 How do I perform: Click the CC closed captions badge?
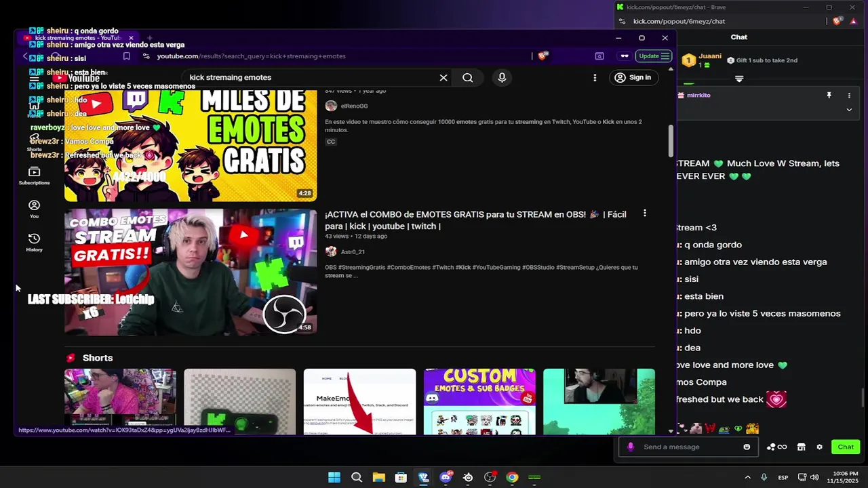coord(331,142)
